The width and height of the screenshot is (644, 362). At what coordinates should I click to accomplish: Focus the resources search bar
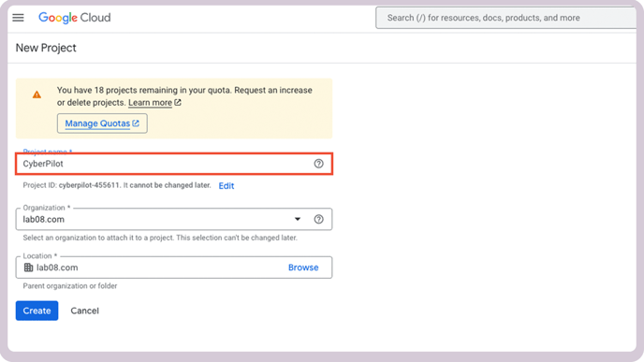pos(505,18)
